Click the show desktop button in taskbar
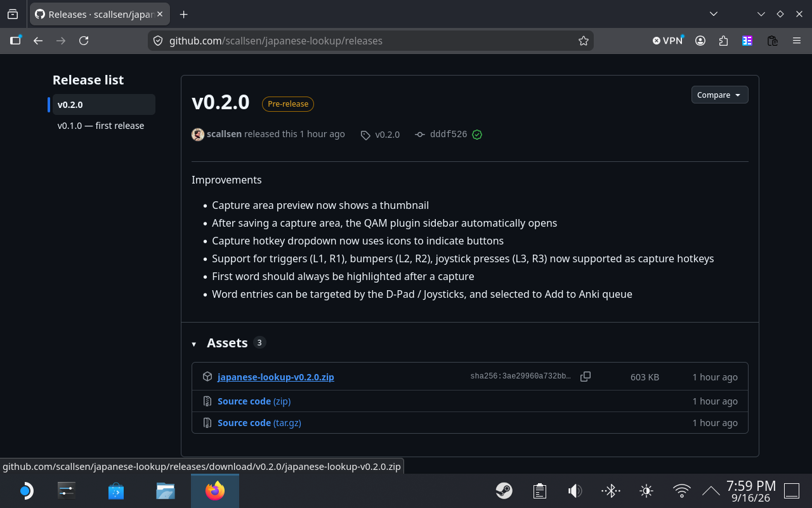Screen dimensions: 812x508 click(x=792, y=491)
